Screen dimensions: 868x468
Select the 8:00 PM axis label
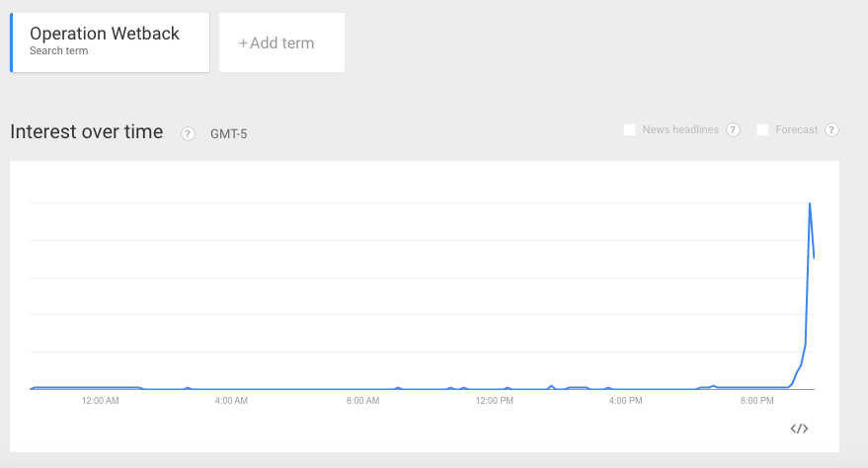tap(756, 401)
